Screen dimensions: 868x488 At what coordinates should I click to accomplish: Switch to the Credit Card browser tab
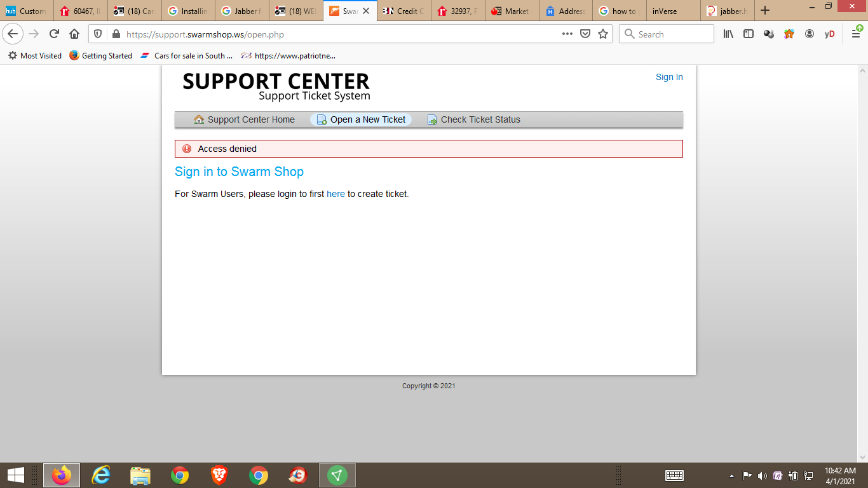pos(403,11)
